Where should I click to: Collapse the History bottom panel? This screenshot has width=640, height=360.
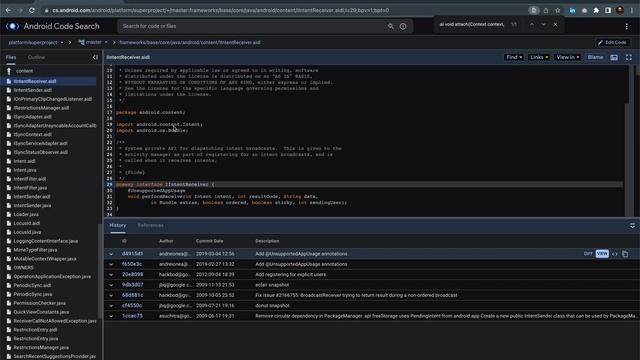click(x=632, y=225)
